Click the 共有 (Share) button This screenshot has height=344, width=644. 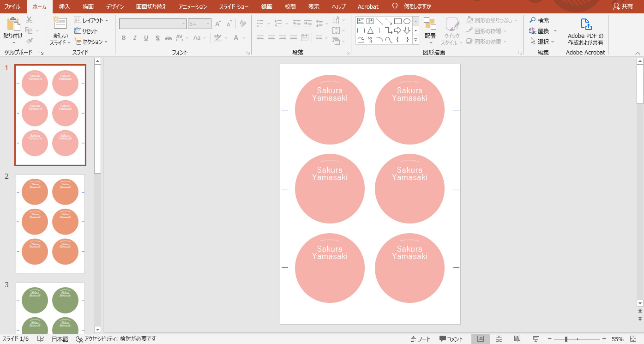(x=623, y=6)
